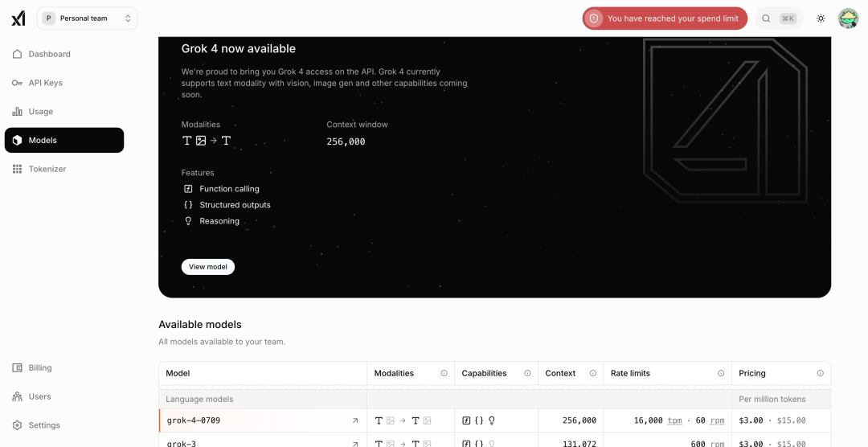
Task: Click the Modalities column info icon
Action: pos(444,373)
